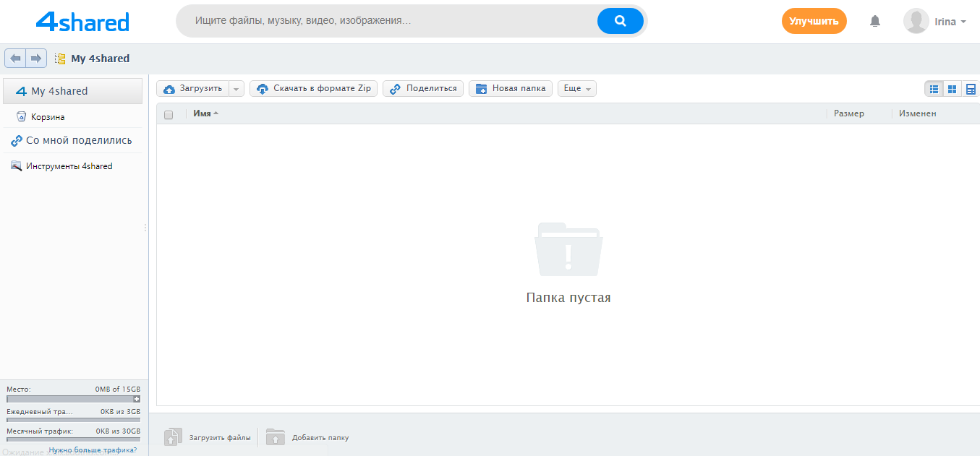This screenshot has height=456, width=980.
Task: Click the 4shared logo
Action: coord(82,21)
